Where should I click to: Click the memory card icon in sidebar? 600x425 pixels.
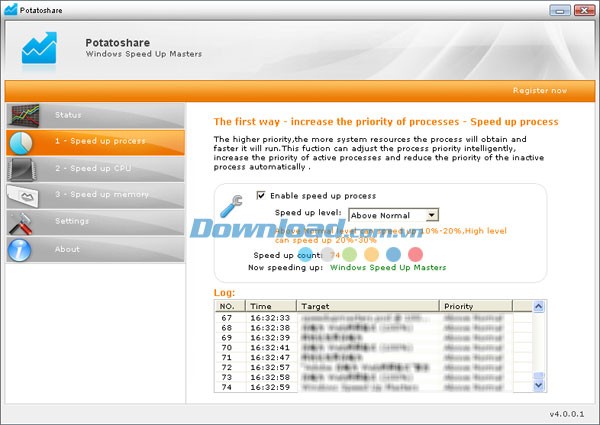point(23,196)
